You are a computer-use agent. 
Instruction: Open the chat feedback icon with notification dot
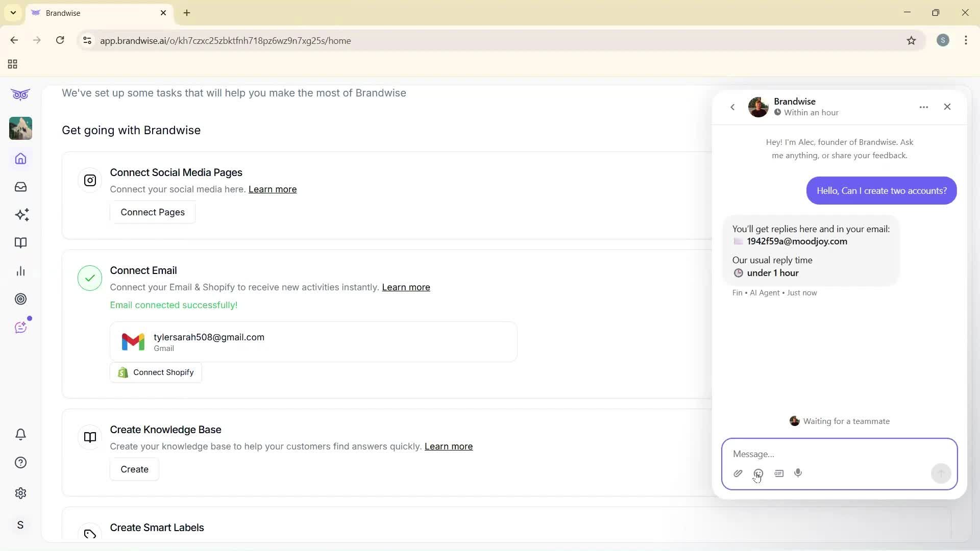point(20,327)
